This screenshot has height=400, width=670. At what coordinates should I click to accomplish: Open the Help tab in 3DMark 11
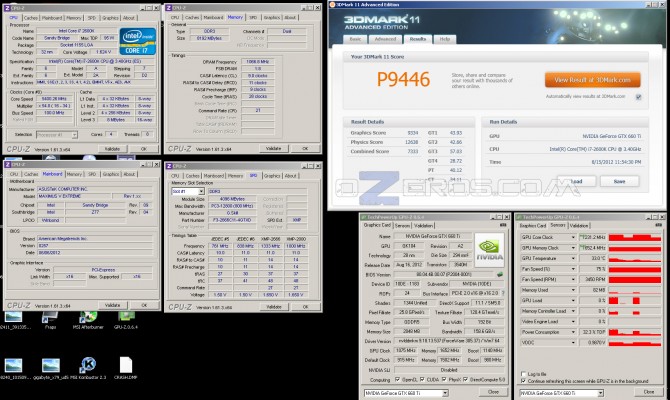pos(445,39)
